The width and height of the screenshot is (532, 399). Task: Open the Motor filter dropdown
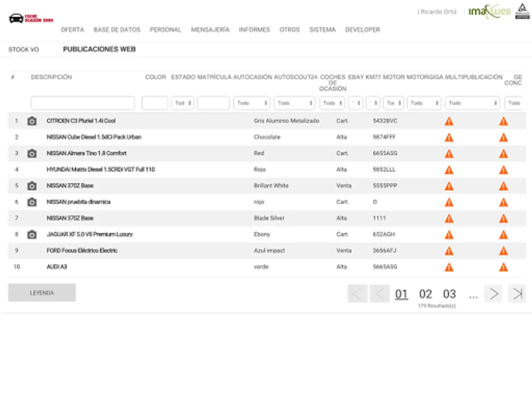coord(394,103)
